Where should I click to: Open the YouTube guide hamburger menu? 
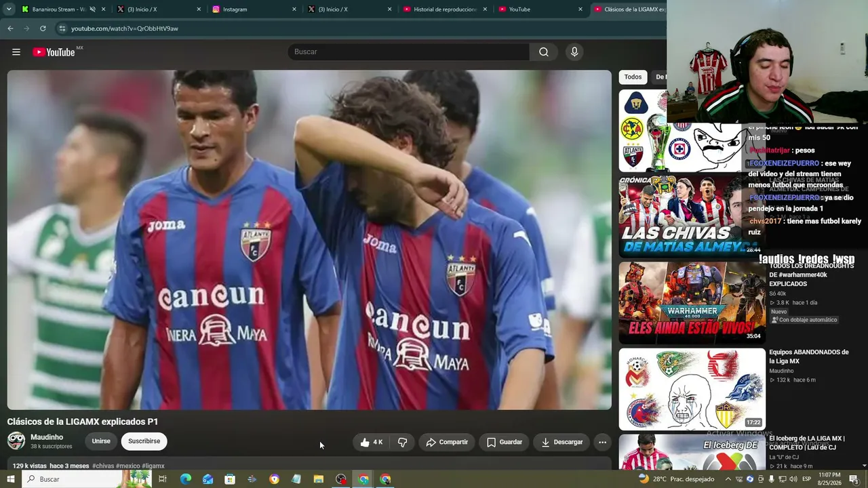coord(16,52)
